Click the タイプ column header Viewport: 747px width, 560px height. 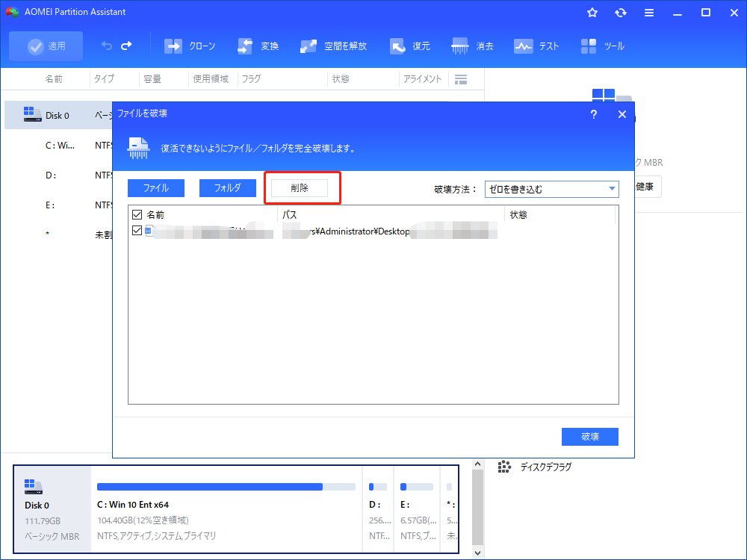tap(104, 79)
